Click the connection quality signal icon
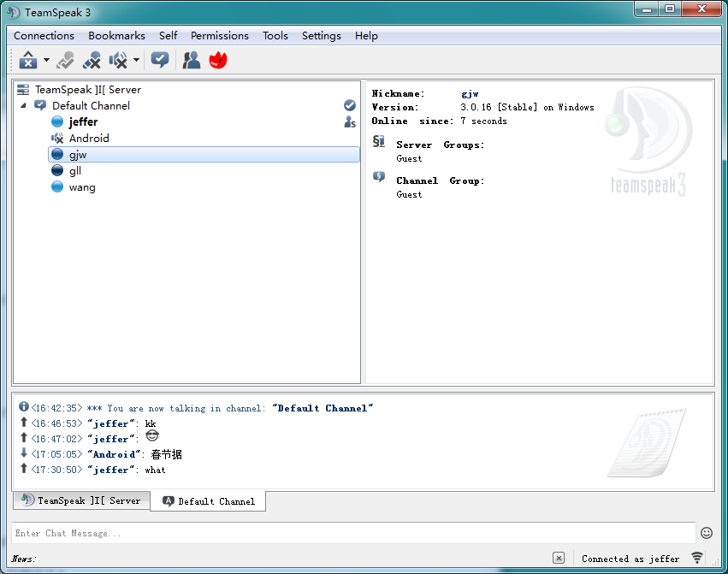The image size is (728, 574). click(697, 558)
